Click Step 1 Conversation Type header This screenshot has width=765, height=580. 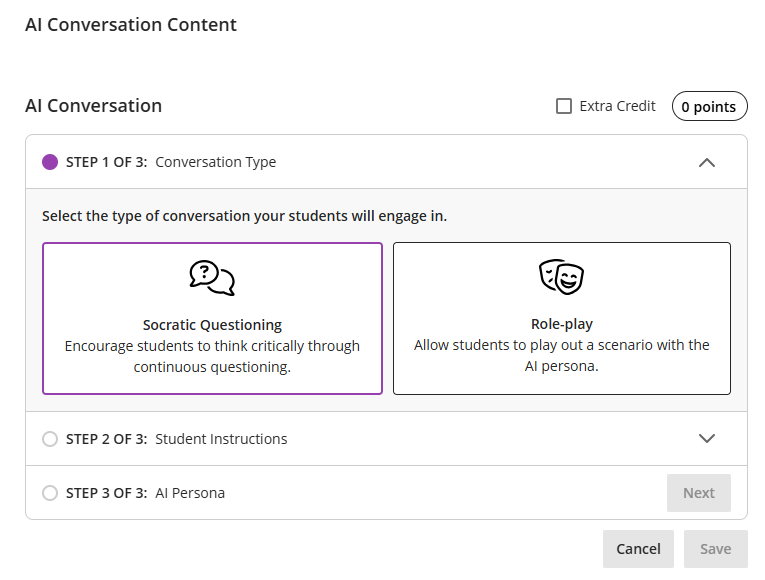click(x=215, y=162)
